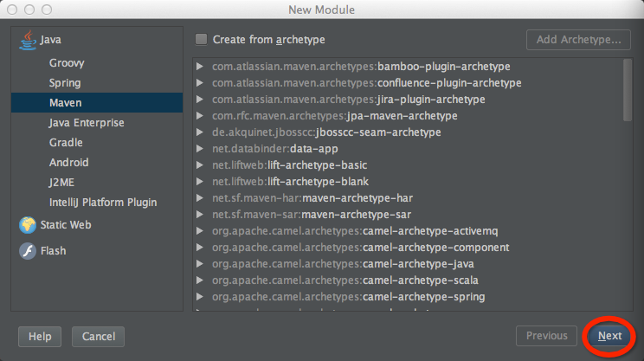This screenshot has height=361, width=644.
Task: Click the archetype list scrollbar thumb
Action: [x=628, y=90]
